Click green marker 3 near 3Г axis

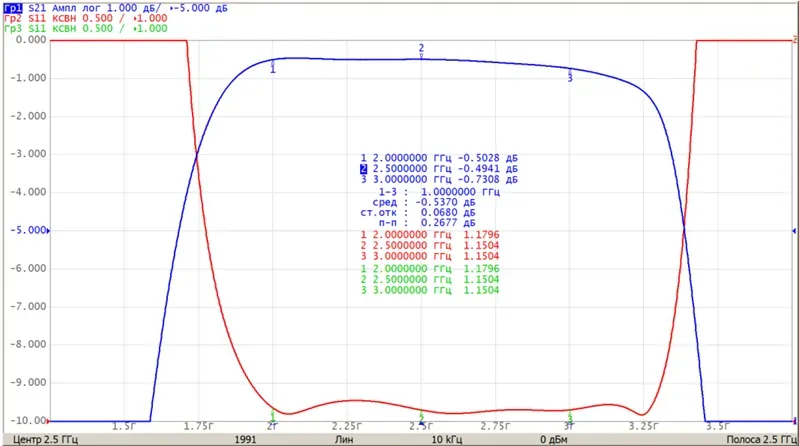pos(570,416)
